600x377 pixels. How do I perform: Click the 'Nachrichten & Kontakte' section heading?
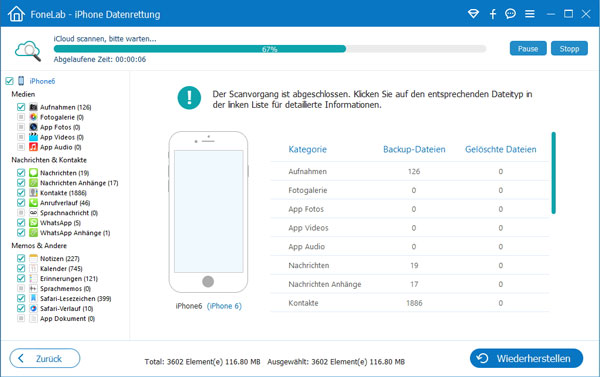[49, 160]
